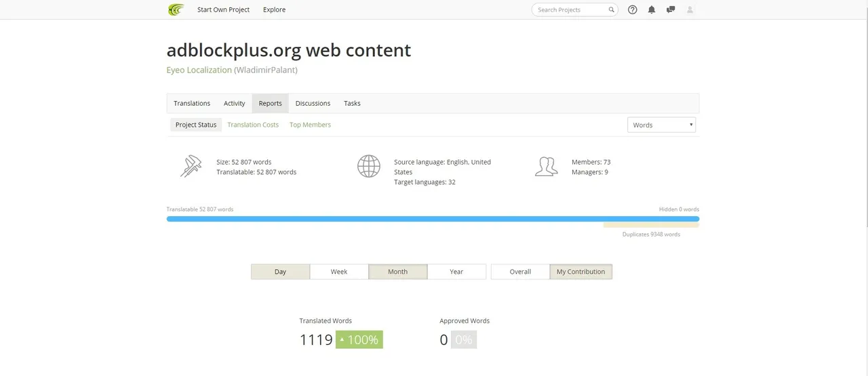Click the 'Managers: 9' text

pyautogui.click(x=590, y=172)
